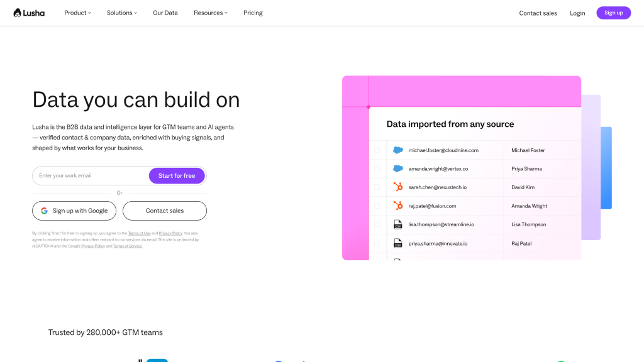Viewport: 644px width, 362px height.
Task: Open the Google Privacy Policy link
Action: click(93, 246)
